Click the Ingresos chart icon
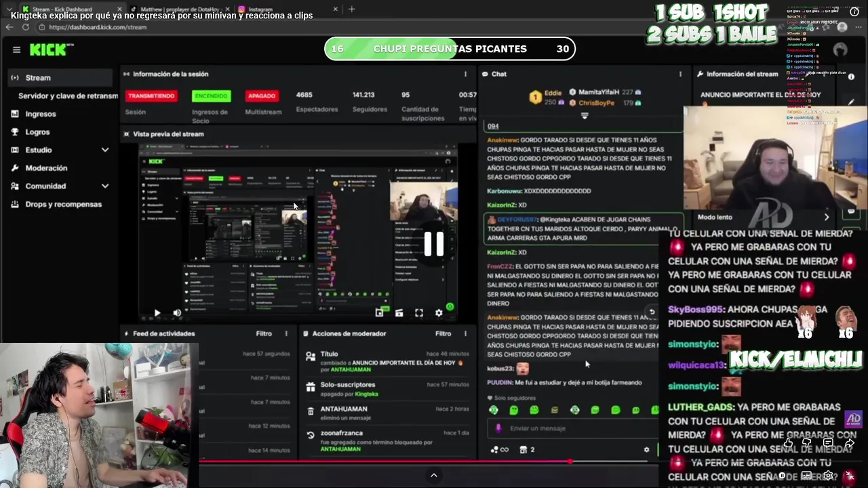The height and width of the screenshot is (488, 868). [x=15, y=114]
